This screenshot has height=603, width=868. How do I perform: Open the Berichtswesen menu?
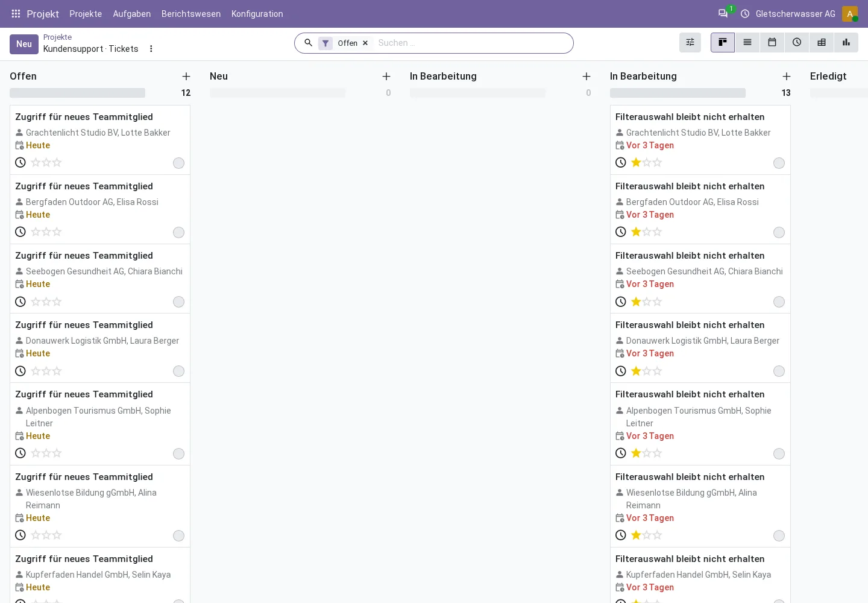coord(191,14)
